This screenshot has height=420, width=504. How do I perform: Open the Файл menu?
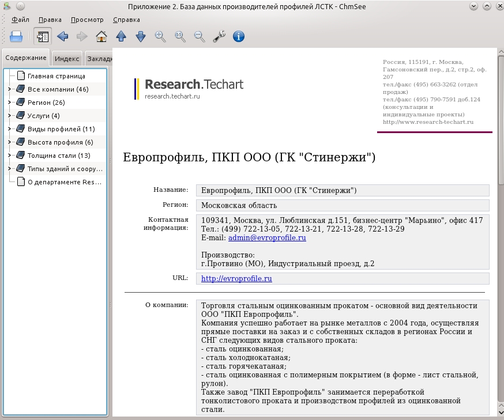[x=20, y=20]
